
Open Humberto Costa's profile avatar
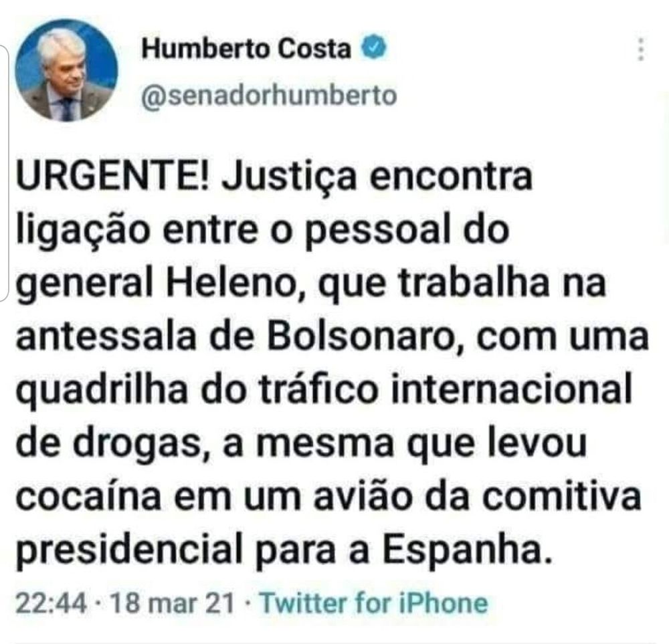66,70
